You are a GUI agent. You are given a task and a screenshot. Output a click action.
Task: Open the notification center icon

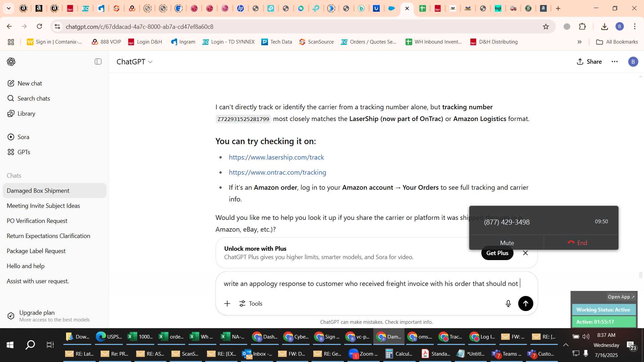(631, 345)
